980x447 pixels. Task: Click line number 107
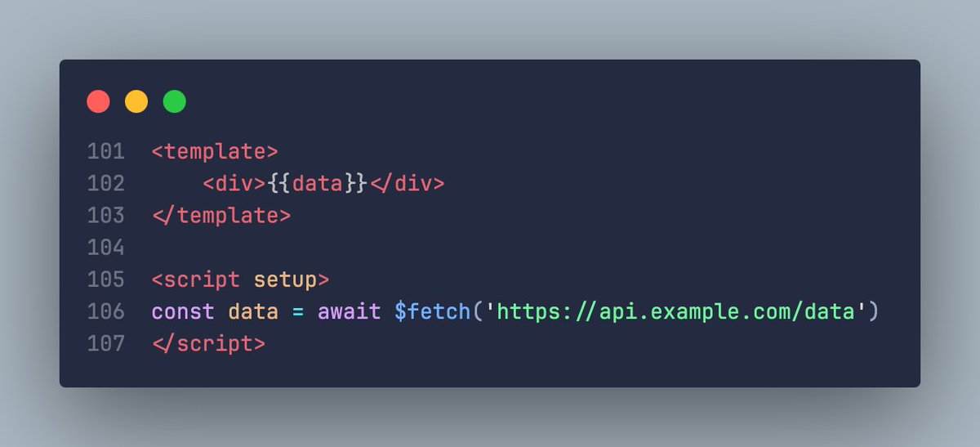[106, 343]
